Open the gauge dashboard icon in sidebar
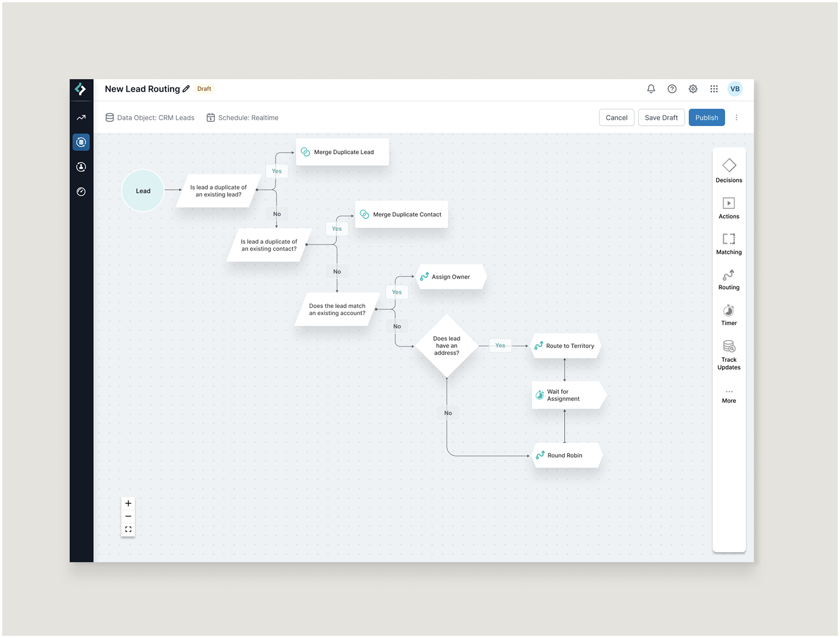The image size is (840, 638). click(x=81, y=192)
